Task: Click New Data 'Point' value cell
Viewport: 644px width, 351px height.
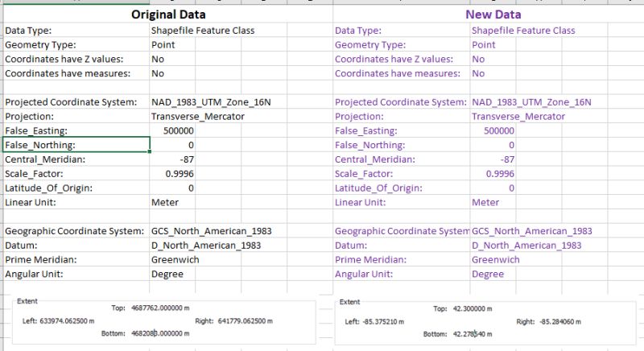Action: 493,45
